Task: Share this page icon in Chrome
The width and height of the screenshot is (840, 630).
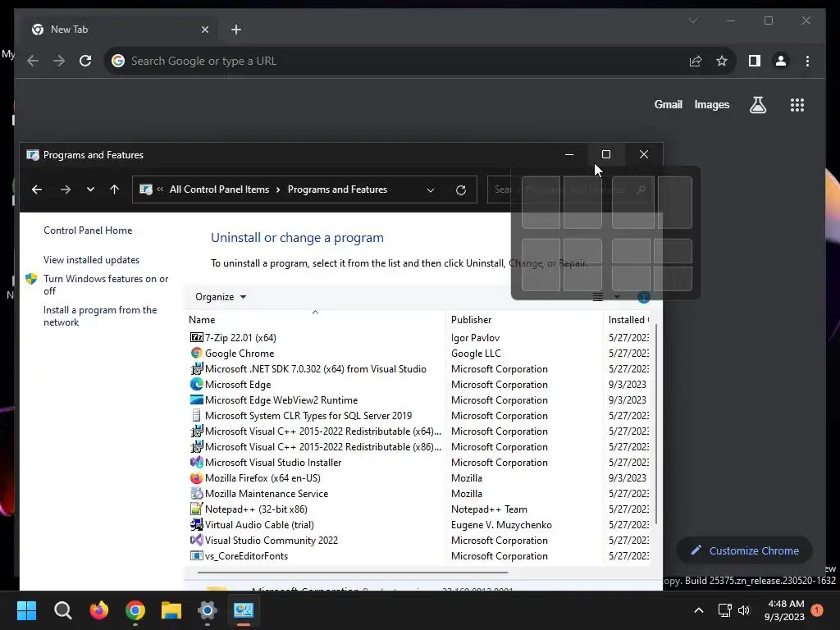Action: coord(696,61)
